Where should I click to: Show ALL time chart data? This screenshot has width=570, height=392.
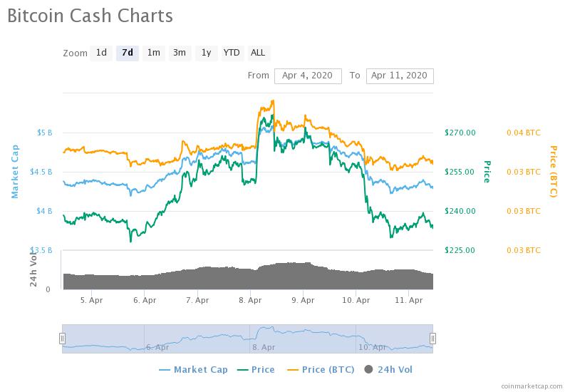[258, 53]
